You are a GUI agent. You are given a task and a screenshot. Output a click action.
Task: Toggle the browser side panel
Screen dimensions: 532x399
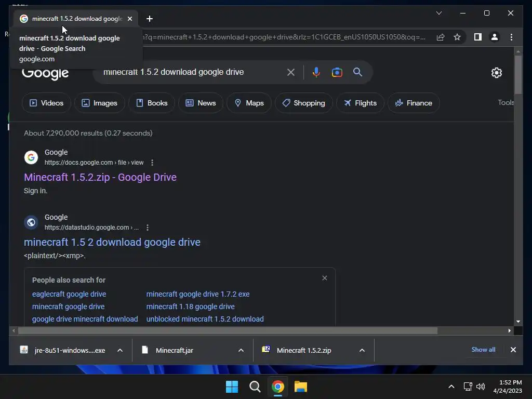[478, 37]
